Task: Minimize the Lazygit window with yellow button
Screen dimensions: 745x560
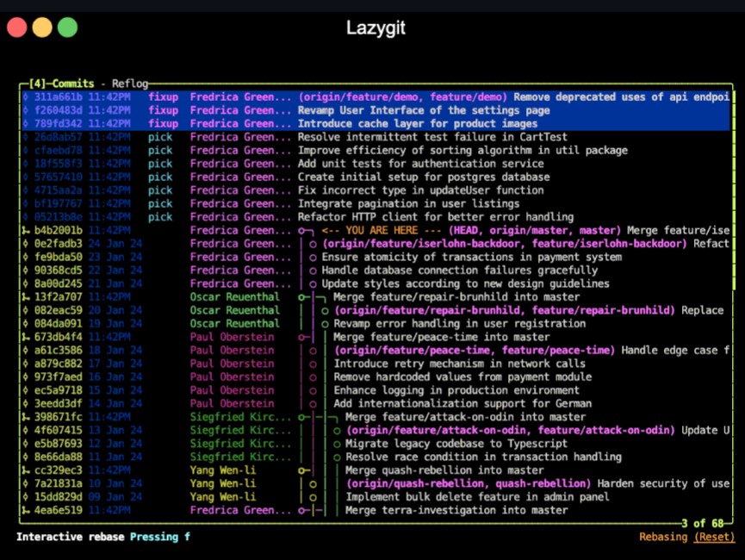Action: [42, 27]
